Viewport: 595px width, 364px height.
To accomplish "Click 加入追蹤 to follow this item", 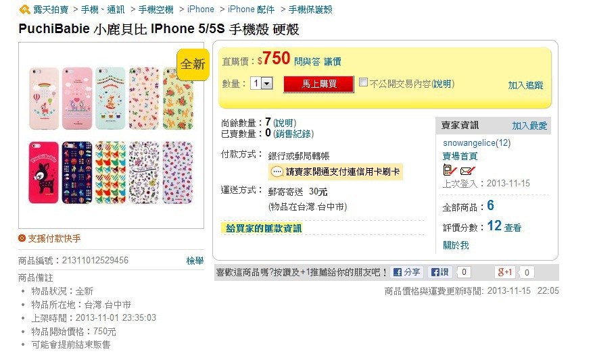I will pyautogui.click(x=525, y=85).
